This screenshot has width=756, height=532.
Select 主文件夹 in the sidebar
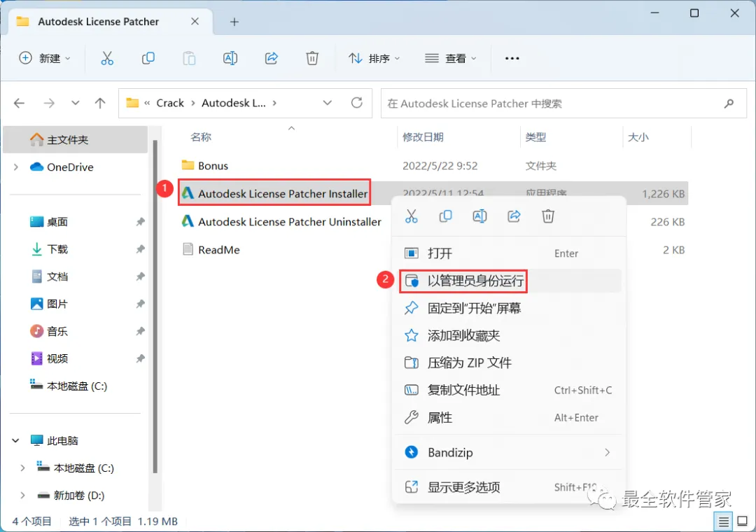(75, 140)
